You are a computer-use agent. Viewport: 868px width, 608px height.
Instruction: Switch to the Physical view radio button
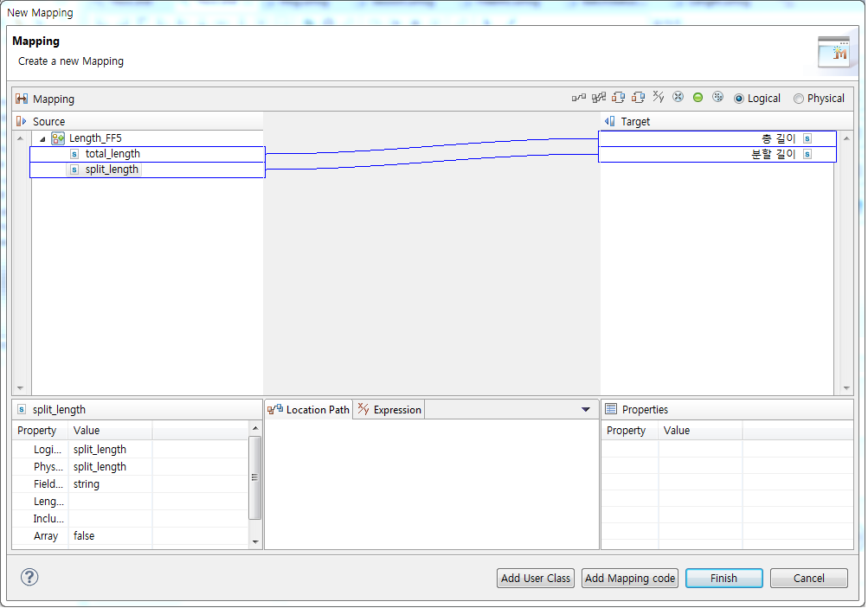click(799, 98)
